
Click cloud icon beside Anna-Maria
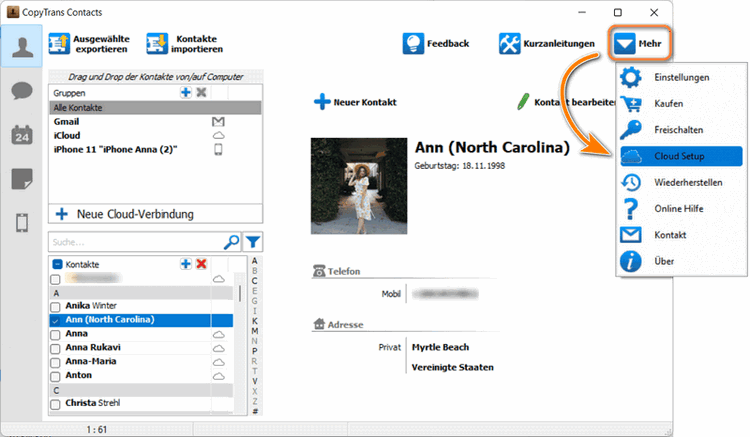(219, 362)
